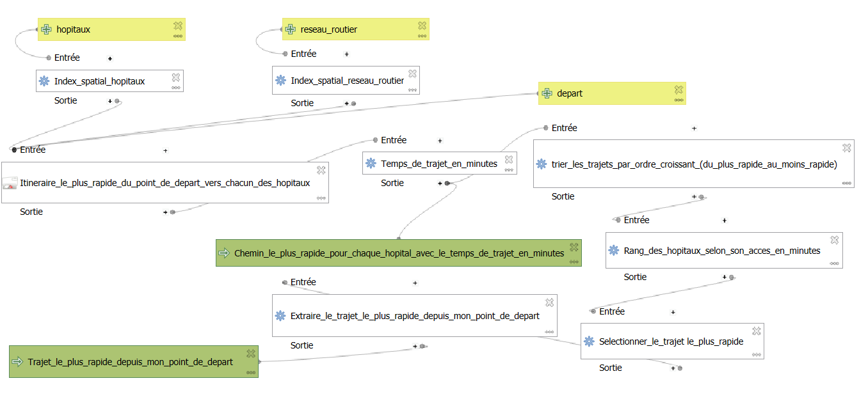868x415 pixels.
Task: Click arrow icon of Chemin_le_plus_rapide output
Action: pos(224,253)
